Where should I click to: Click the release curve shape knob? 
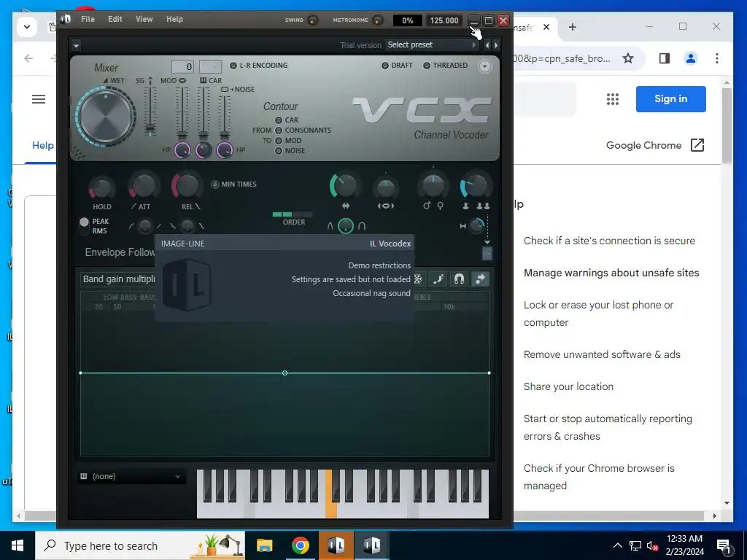(x=187, y=226)
